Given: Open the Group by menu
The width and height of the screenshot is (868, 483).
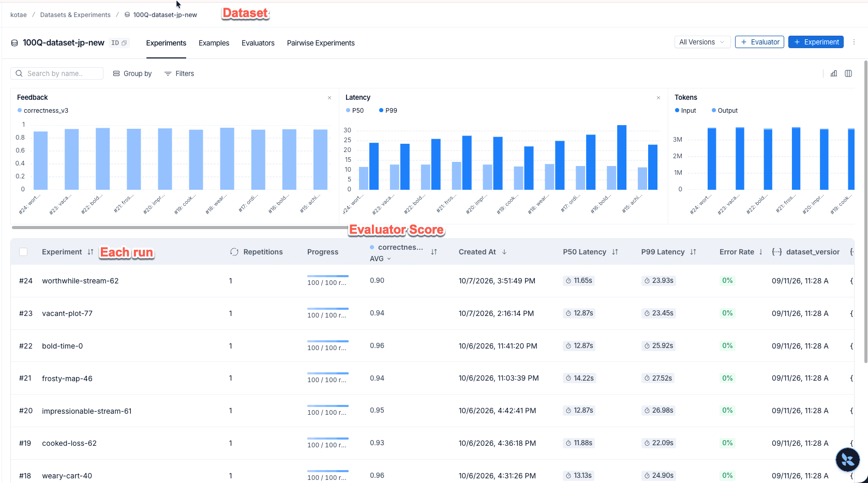Looking at the screenshot, I should tap(132, 73).
